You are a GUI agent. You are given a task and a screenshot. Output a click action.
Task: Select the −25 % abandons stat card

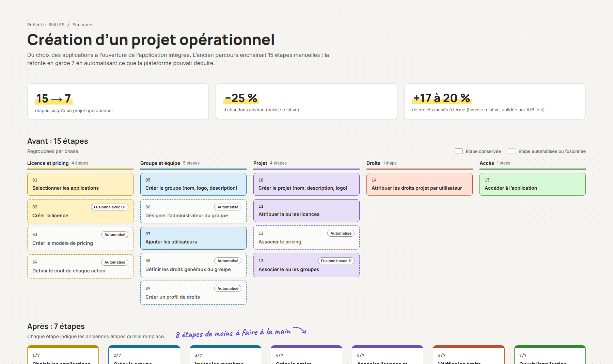click(x=306, y=101)
